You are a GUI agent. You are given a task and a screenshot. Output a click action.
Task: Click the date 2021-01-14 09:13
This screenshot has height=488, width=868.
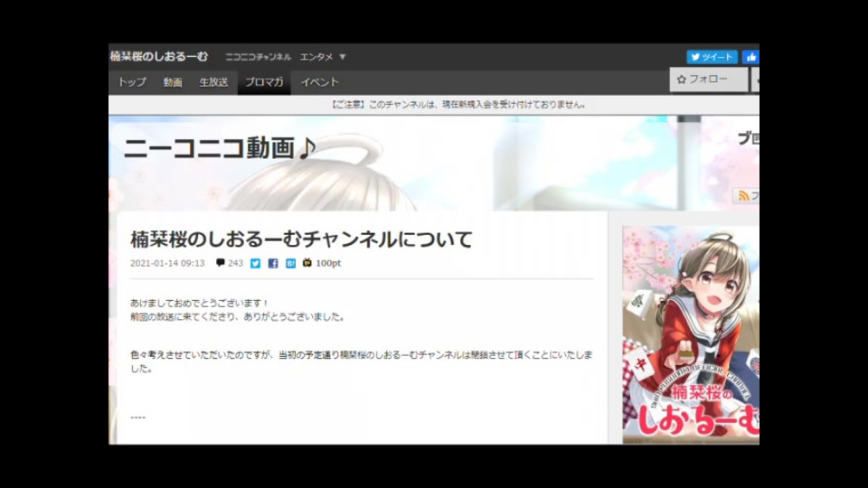click(167, 263)
